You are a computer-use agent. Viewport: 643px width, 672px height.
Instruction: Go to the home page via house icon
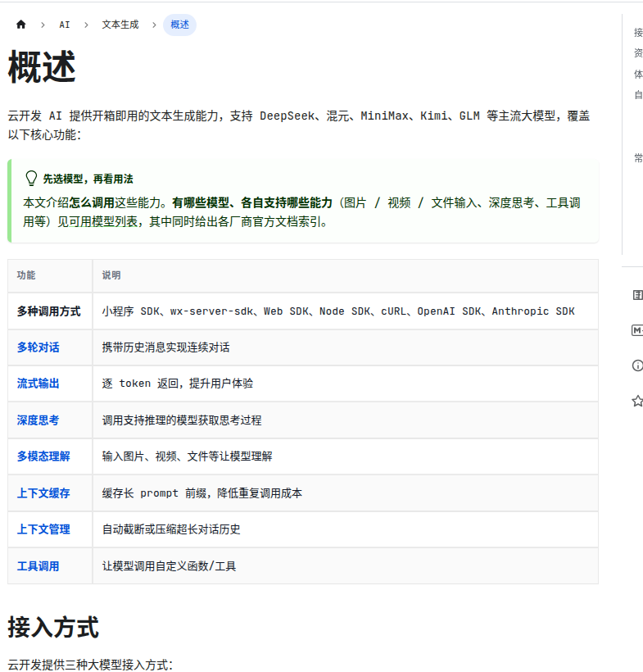click(21, 25)
